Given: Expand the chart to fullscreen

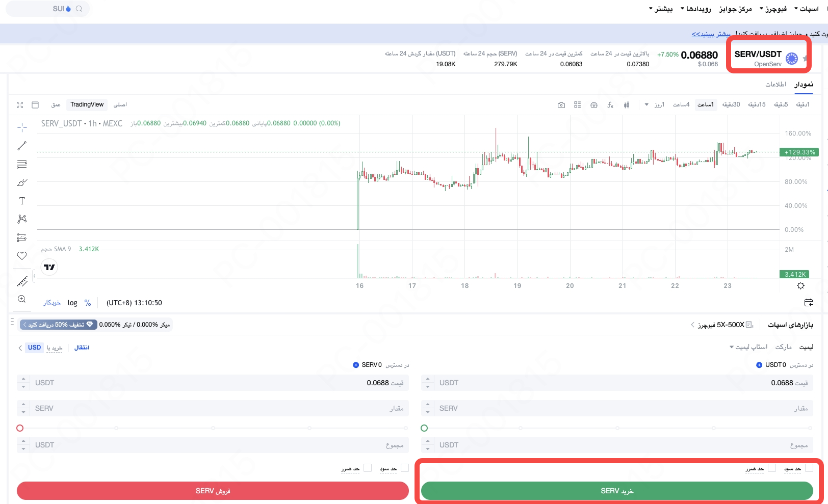Looking at the screenshot, I should tap(20, 105).
